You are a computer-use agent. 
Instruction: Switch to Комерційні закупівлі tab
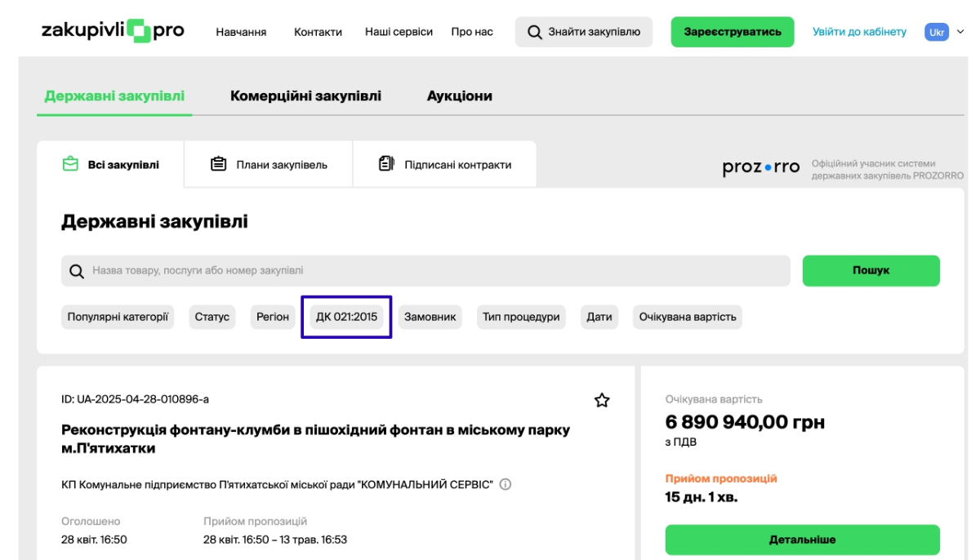(x=305, y=96)
